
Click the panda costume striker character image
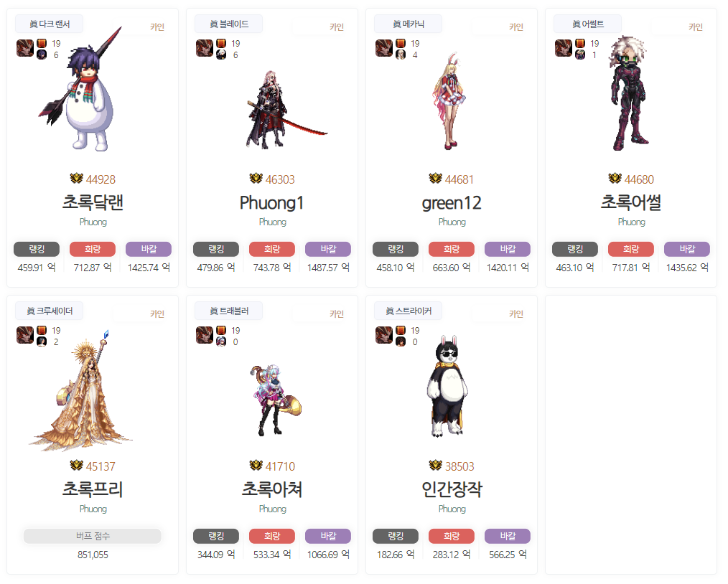[447, 387]
